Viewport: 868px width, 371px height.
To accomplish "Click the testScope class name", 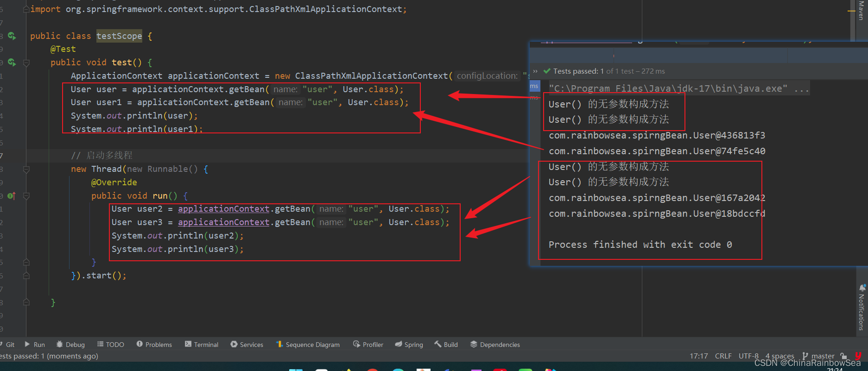I will pyautogui.click(x=119, y=36).
